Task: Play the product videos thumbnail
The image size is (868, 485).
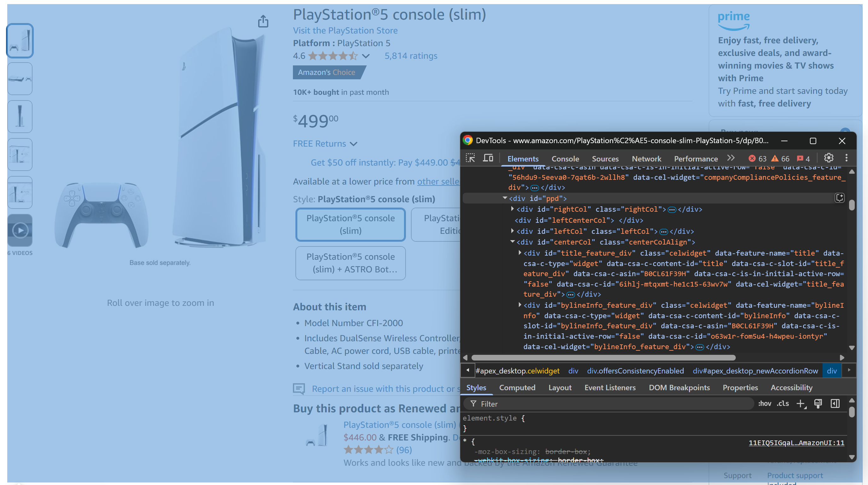Action: pyautogui.click(x=20, y=230)
